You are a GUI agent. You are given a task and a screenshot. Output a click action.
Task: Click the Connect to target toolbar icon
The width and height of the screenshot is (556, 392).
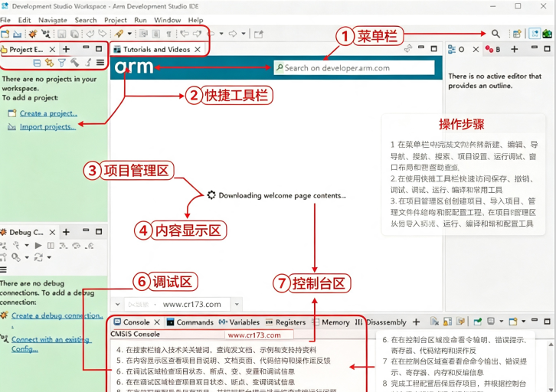pyautogui.click(x=46, y=34)
